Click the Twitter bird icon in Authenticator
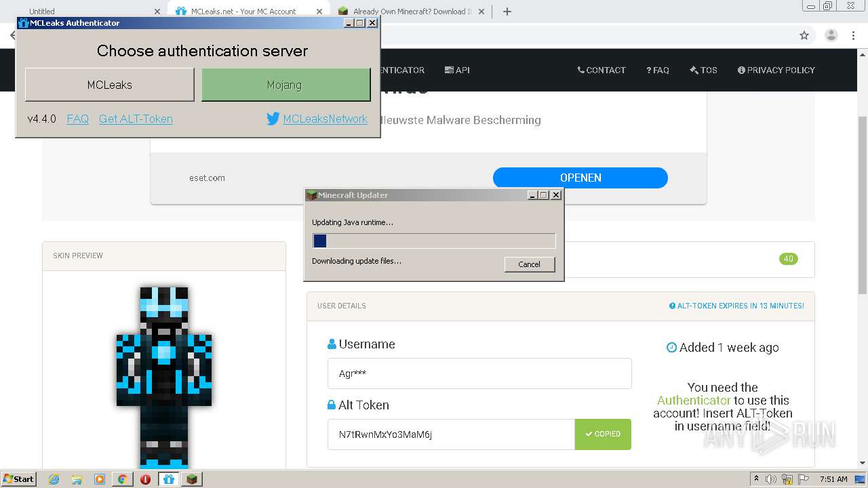This screenshot has height=488, width=868. (x=273, y=119)
